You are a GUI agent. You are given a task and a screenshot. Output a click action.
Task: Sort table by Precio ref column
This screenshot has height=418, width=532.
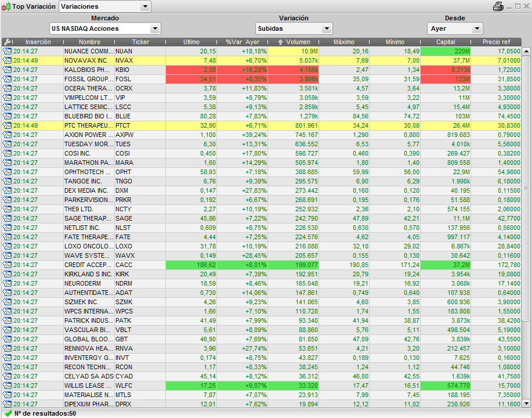497,42
